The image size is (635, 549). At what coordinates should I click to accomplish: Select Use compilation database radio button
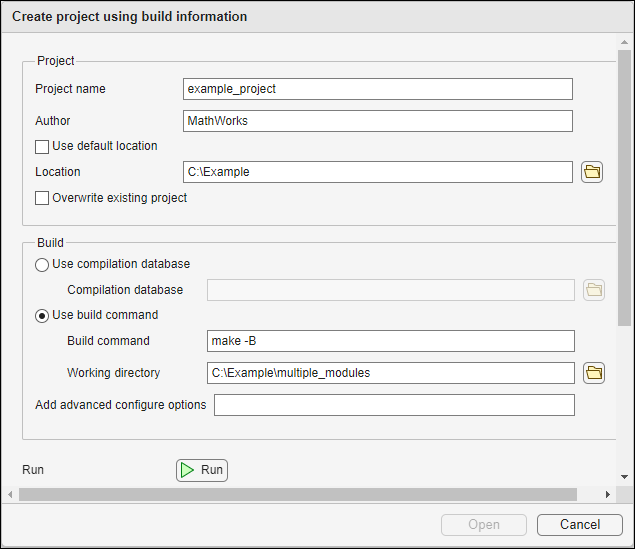tap(42, 265)
